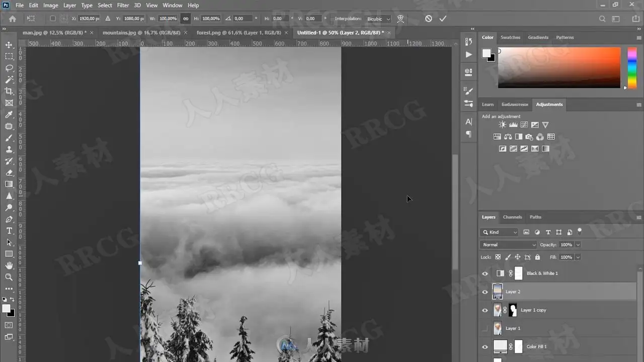Select the Lasso tool

[9, 68]
